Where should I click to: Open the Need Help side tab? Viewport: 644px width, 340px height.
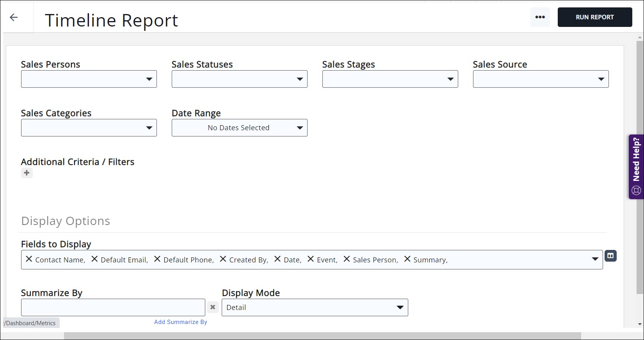pos(636,167)
